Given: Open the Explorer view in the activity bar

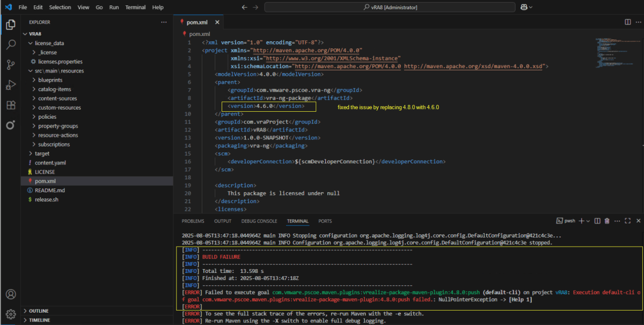Looking at the screenshot, I should click(11, 25).
